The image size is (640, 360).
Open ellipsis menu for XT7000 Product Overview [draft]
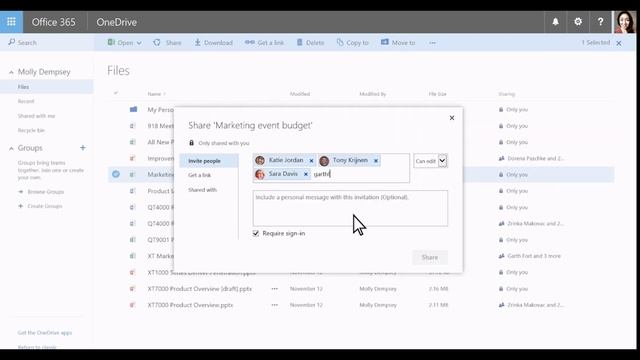(275, 289)
